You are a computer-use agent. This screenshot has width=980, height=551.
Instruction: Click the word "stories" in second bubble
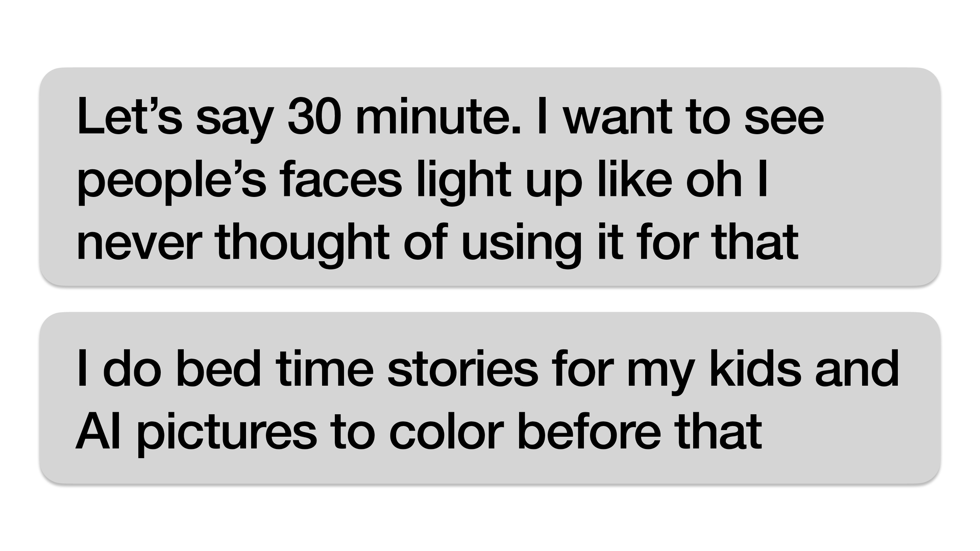pos(462,368)
